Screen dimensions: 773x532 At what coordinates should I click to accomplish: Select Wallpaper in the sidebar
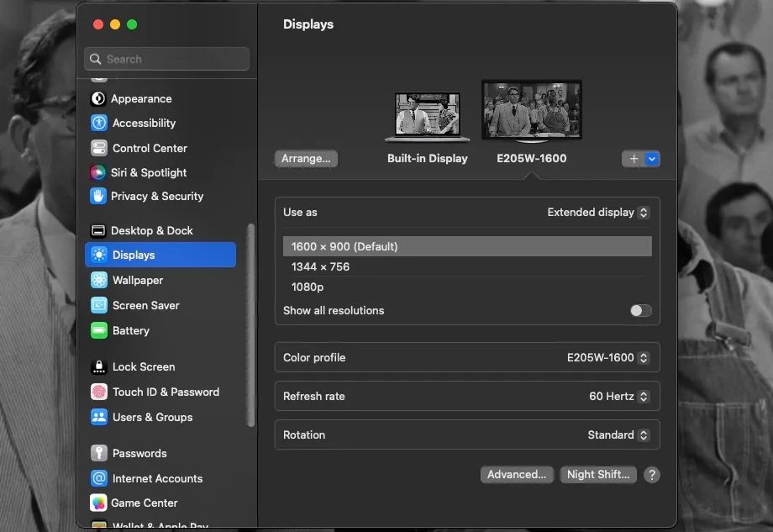pyautogui.click(x=139, y=280)
